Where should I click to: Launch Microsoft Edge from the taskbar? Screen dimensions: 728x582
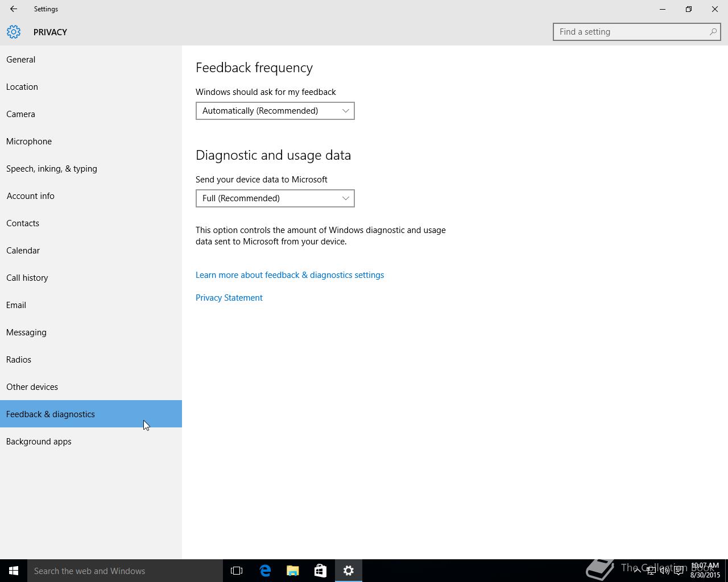tap(265, 571)
